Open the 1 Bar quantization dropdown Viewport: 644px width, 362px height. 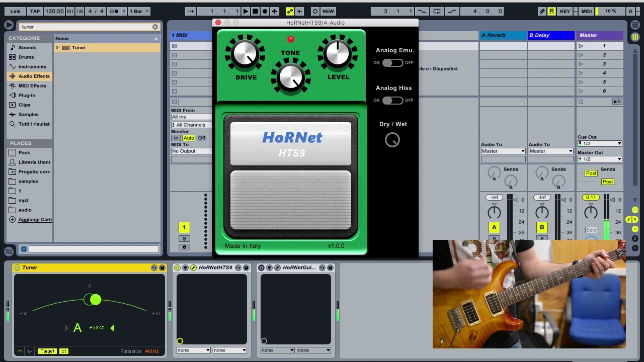[138, 11]
